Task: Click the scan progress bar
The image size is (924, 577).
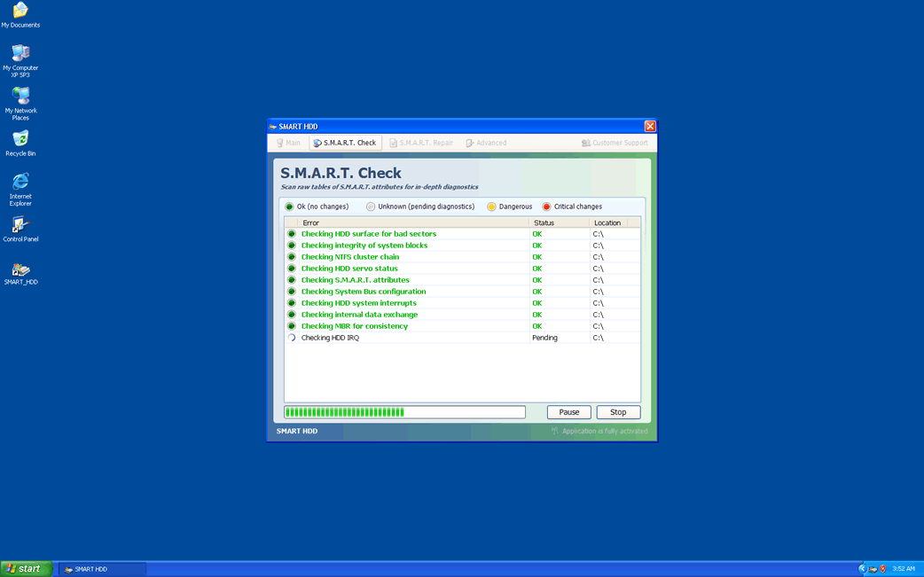Action: (x=404, y=412)
